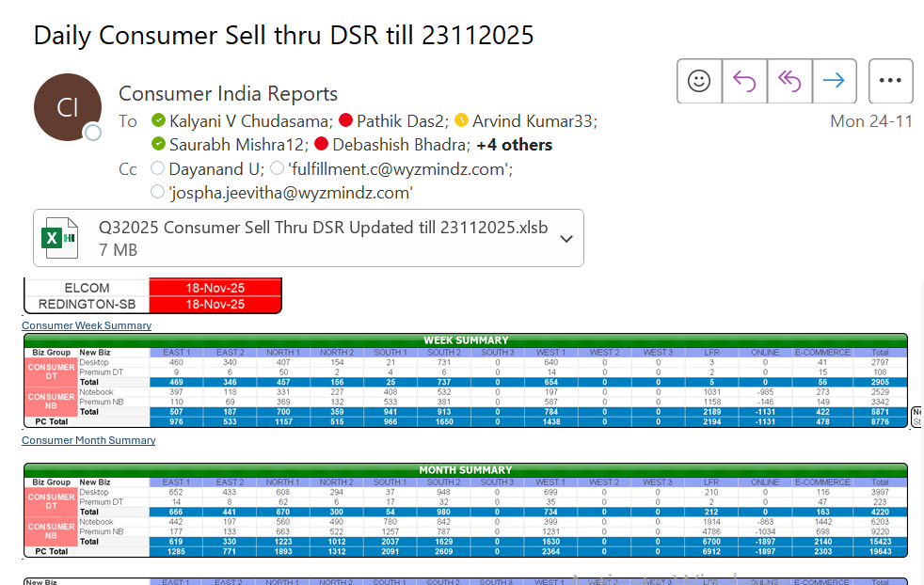
Task: Open the more actions ellipsis icon
Action: [890, 82]
